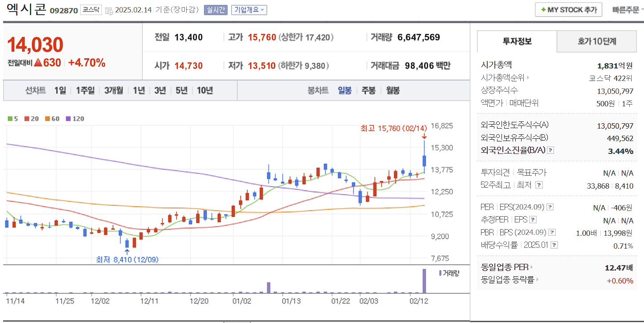Open the PBR|BPS(2024.09) help icon
Image resolution: width=644 pixels, height=323 pixels.
(x=552, y=233)
